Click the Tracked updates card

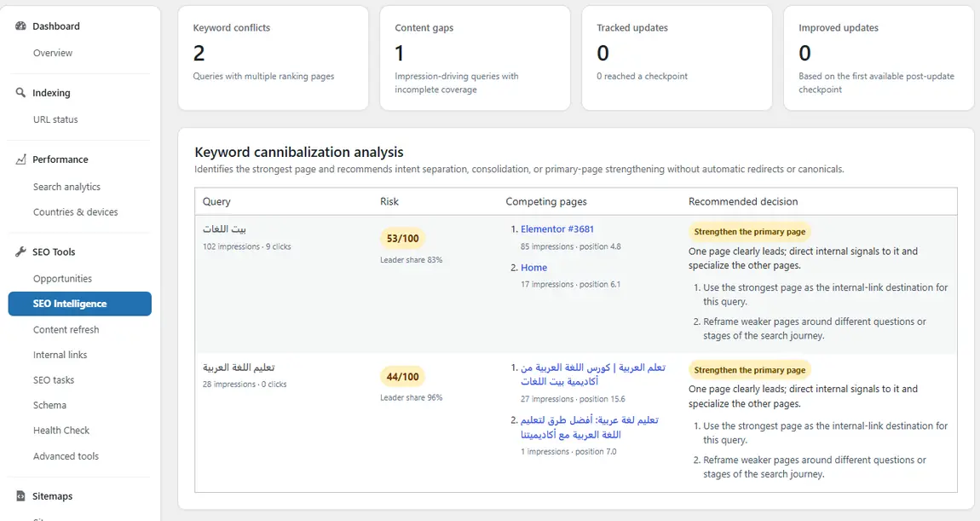coord(677,58)
